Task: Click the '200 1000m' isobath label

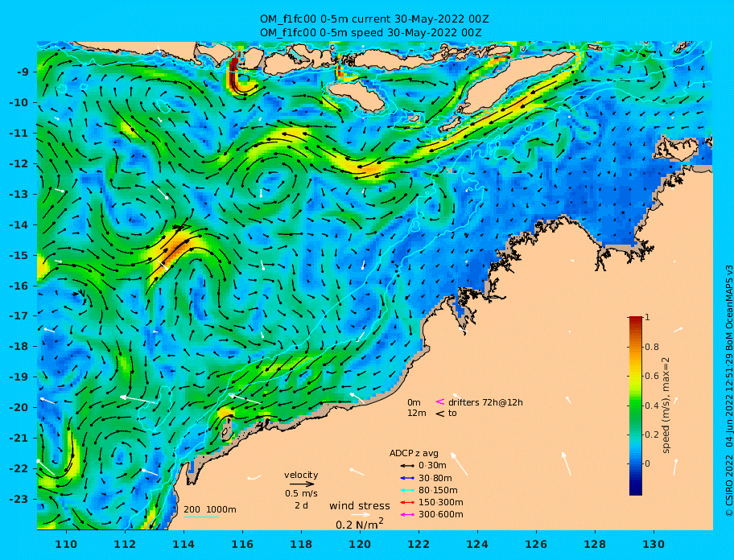Action: click(210, 509)
